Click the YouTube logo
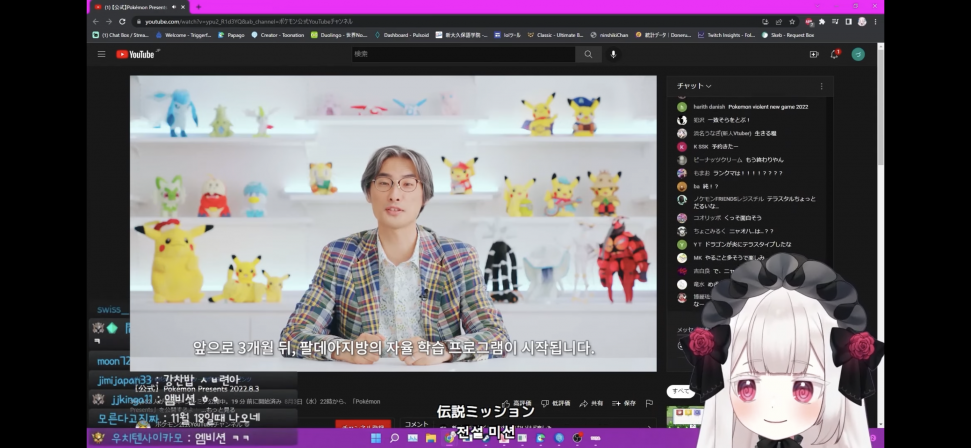This screenshot has width=971, height=448. tap(137, 55)
